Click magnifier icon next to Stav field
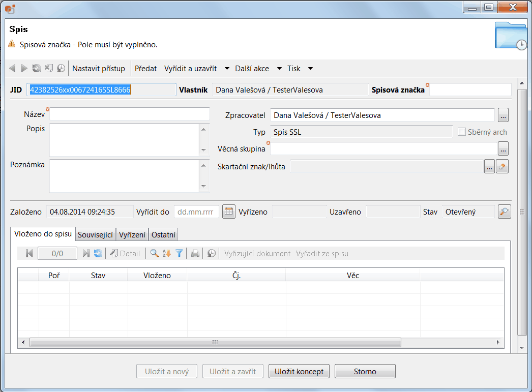Screen dimensions: 532x392 (x=505, y=212)
